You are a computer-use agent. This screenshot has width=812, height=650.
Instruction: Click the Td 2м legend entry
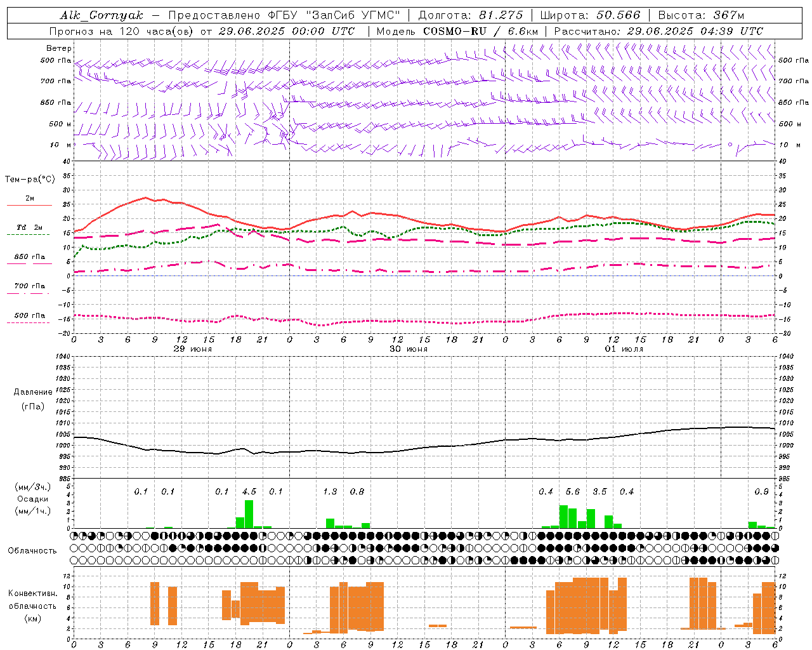click(x=30, y=227)
